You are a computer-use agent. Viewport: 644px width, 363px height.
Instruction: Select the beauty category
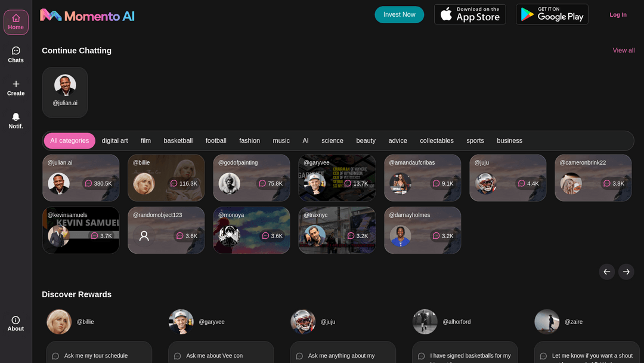(366, 140)
